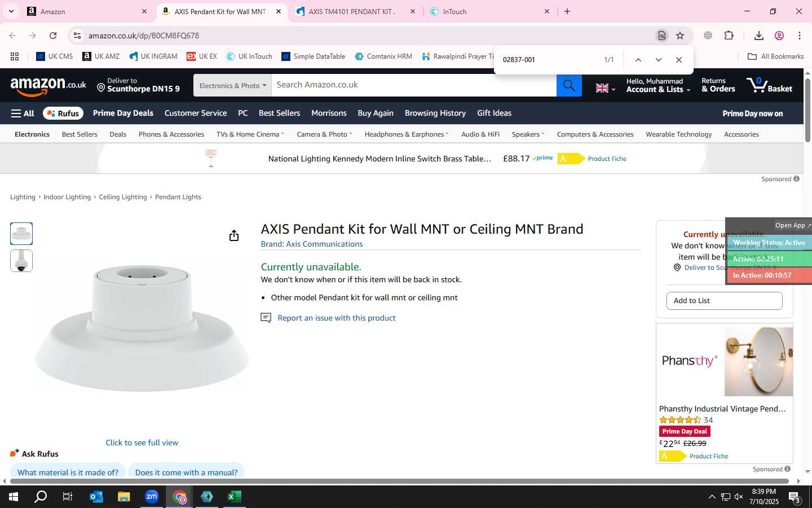Image resolution: width=812 pixels, height=508 pixels.
Task: Click the Amazon.co.uk logo
Action: tap(48, 86)
